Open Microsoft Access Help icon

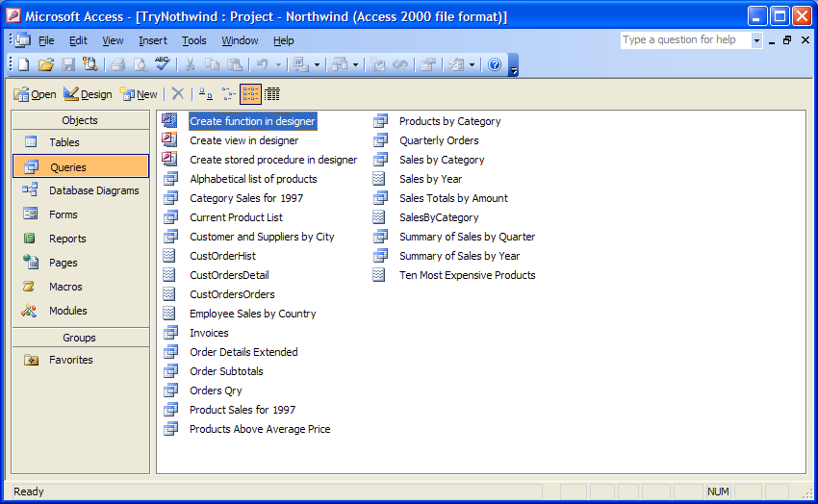pyautogui.click(x=495, y=64)
